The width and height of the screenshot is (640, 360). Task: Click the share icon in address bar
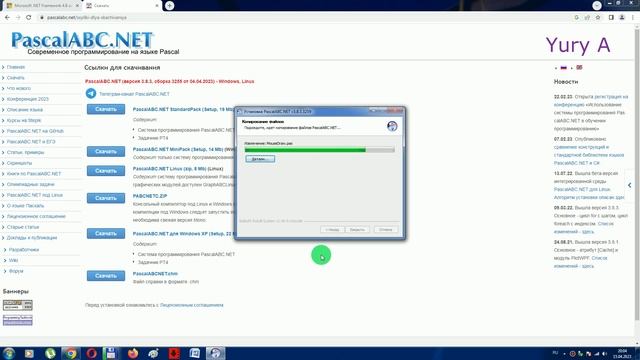tap(587, 18)
